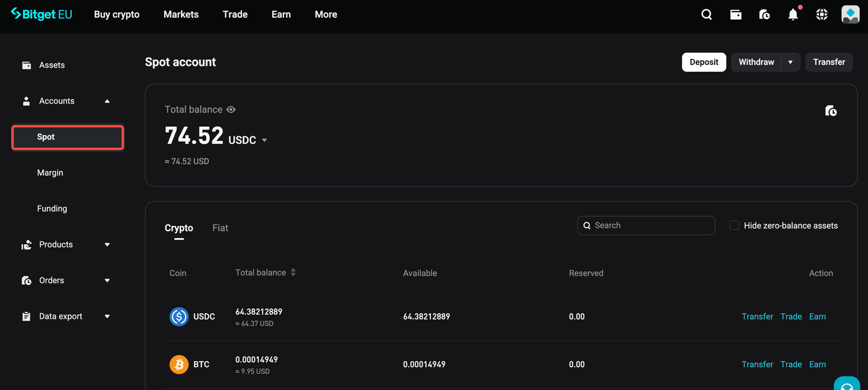Click Transfer in the USDC row
The width and height of the screenshot is (868, 390).
pyautogui.click(x=757, y=317)
